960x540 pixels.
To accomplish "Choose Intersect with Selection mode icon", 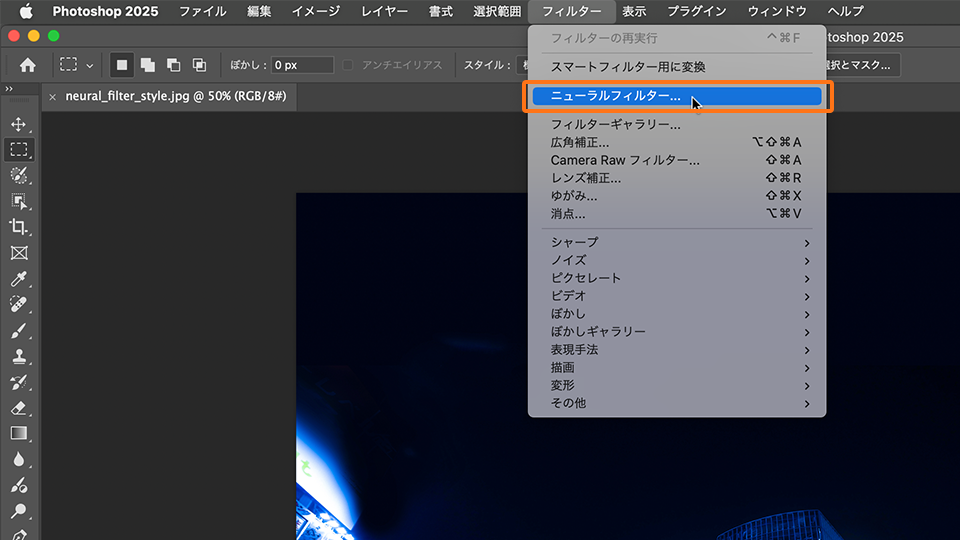I will (x=200, y=65).
